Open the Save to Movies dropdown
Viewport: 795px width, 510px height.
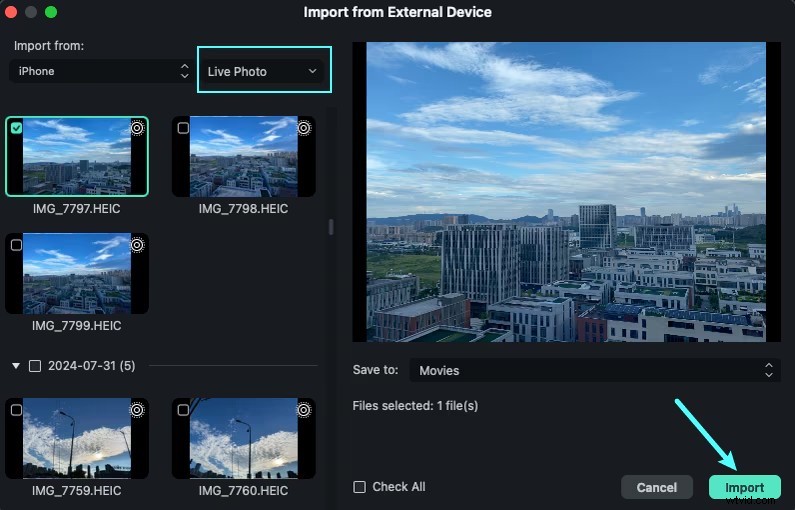595,371
